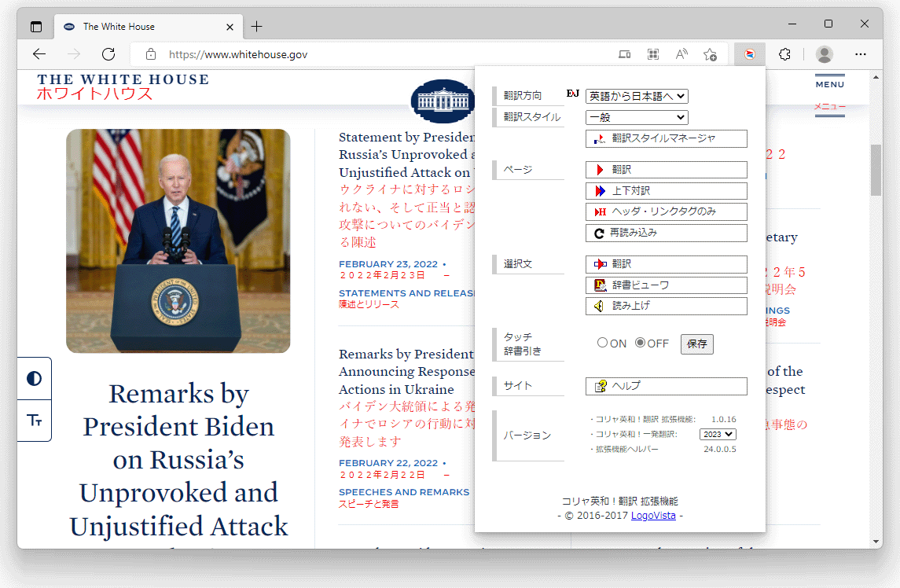Open the Remarks by President Announcing Response article

coord(406,372)
